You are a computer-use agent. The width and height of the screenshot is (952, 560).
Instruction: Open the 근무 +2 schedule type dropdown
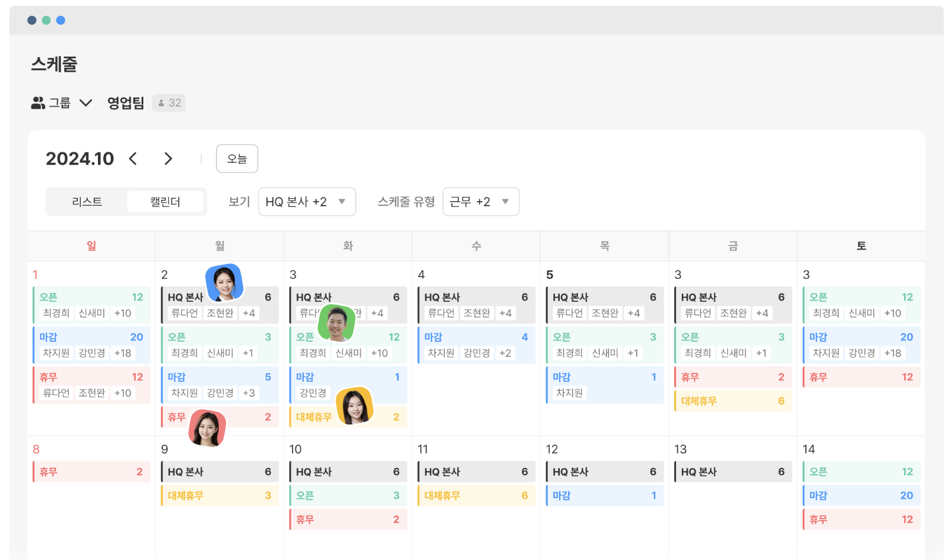481,202
